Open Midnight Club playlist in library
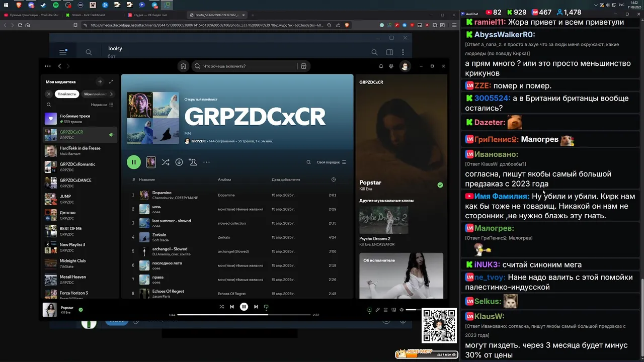 coord(80,263)
